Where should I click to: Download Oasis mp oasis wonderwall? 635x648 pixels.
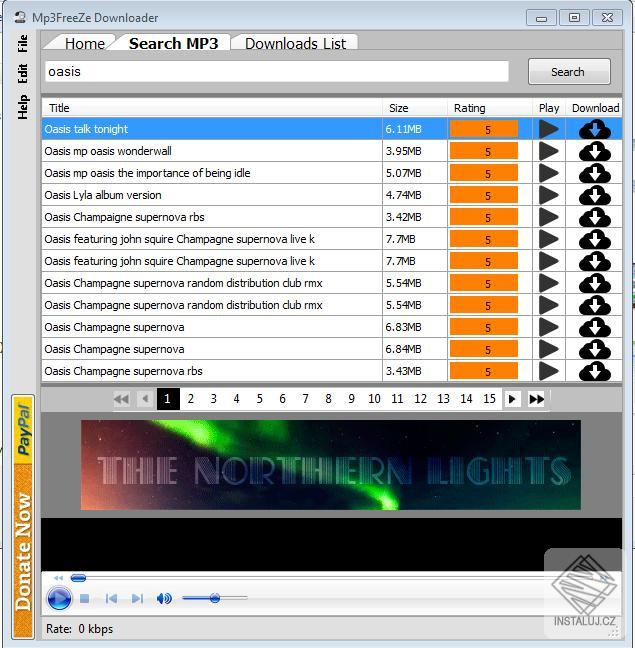(595, 151)
